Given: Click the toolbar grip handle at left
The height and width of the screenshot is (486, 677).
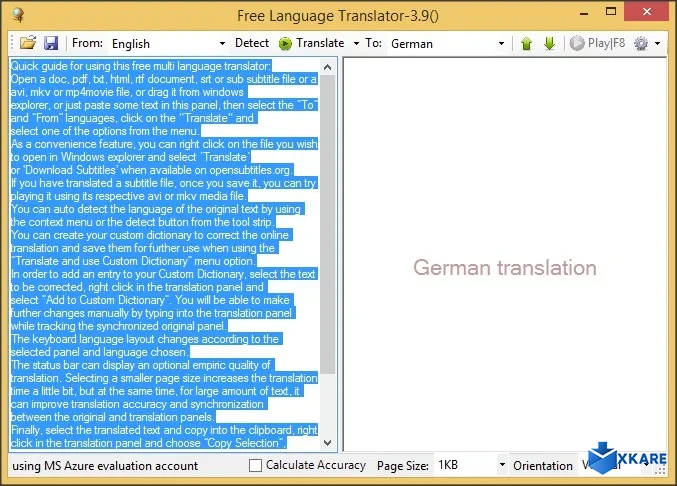Looking at the screenshot, I should (13, 43).
